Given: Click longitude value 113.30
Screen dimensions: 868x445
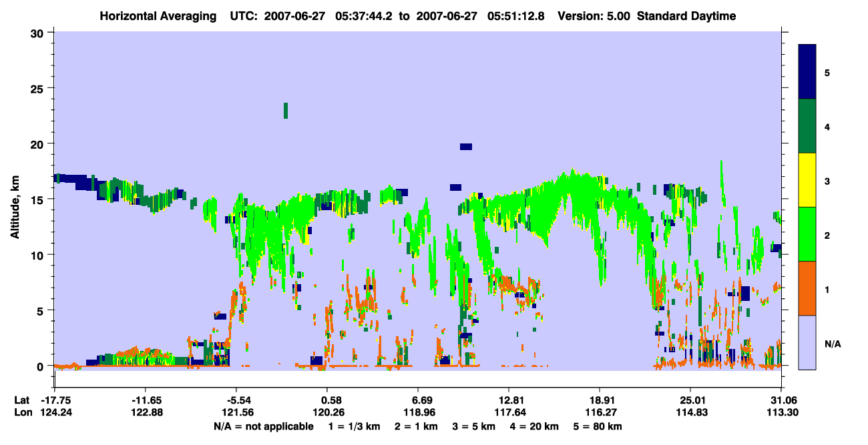Looking at the screenshot, I should point(782,412).
